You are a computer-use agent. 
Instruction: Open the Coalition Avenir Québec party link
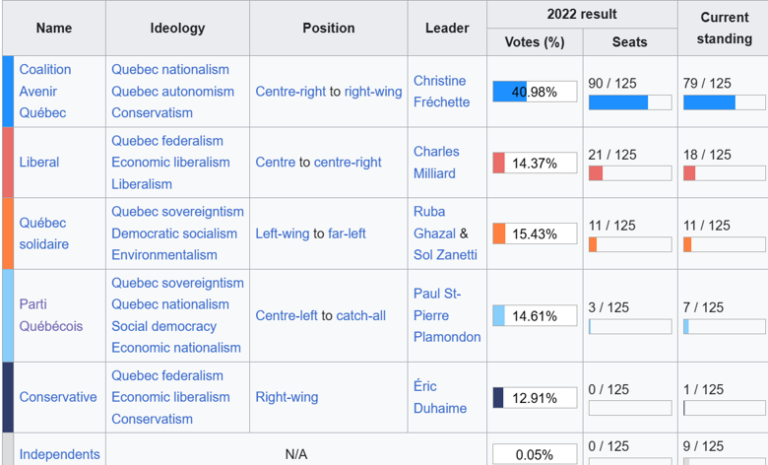click(45, 91)
